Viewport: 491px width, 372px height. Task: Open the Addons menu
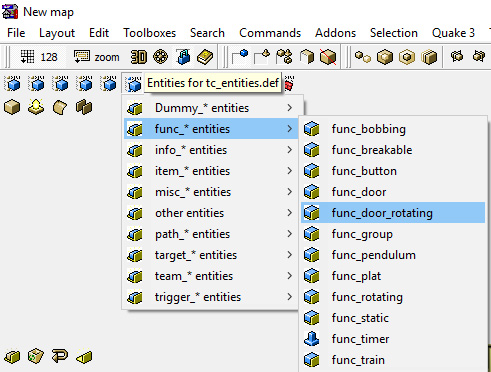click(x=335, y=33)
